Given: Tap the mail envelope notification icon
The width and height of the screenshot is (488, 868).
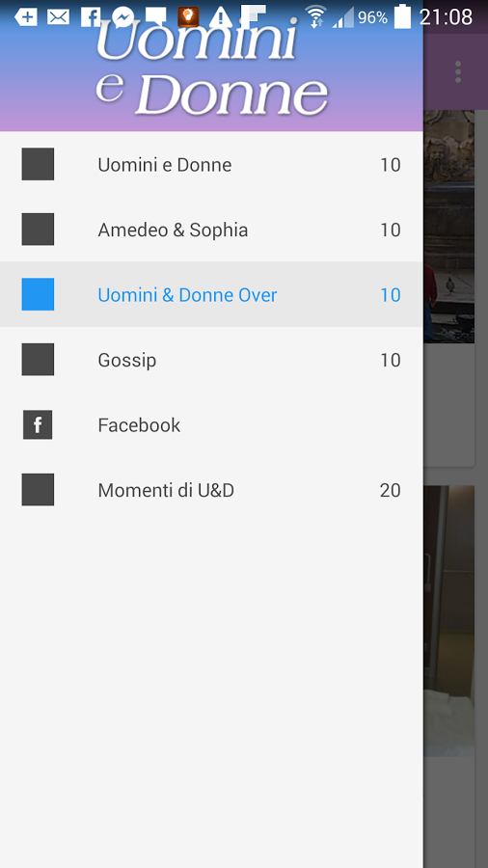Looking at the screenshot, I should pyautogui.click(x=58, y=17).
